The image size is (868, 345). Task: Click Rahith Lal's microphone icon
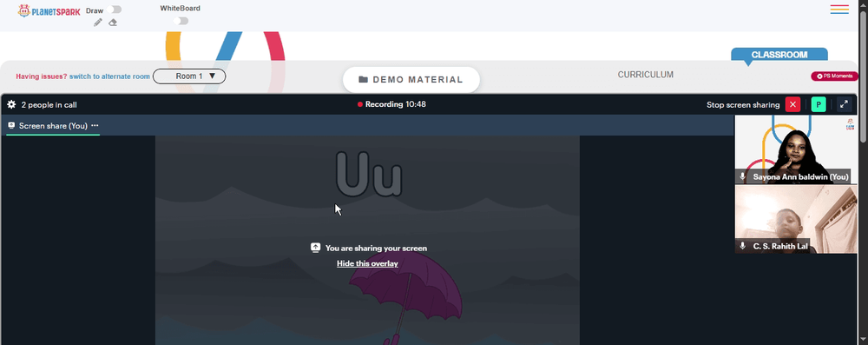742,246
